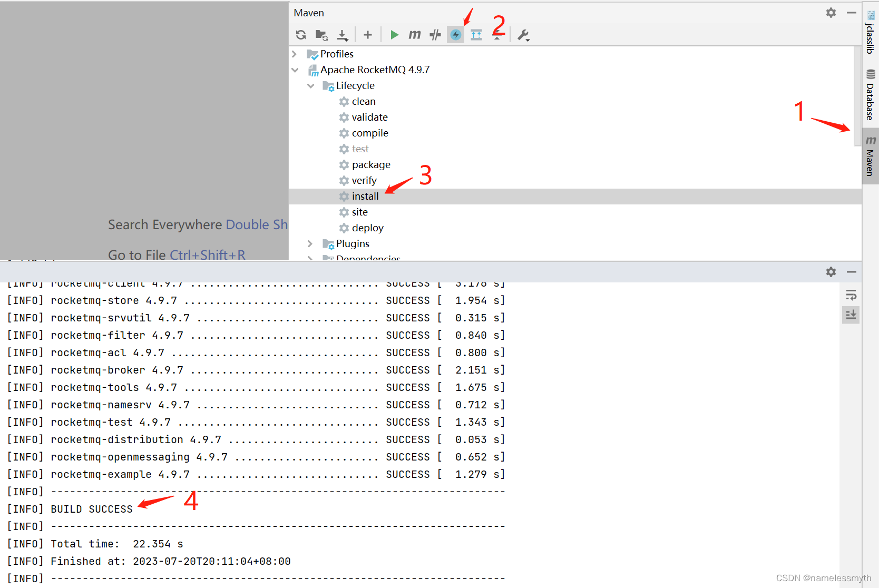Click Search Everywhere hint in editor

point(198,225)
